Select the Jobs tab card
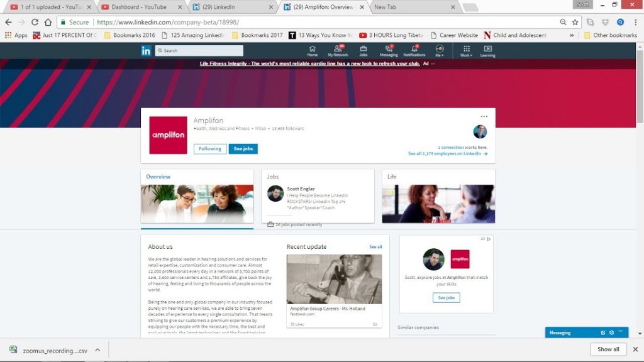The width and height of the screenshot is (644, 362). point(318,196)
